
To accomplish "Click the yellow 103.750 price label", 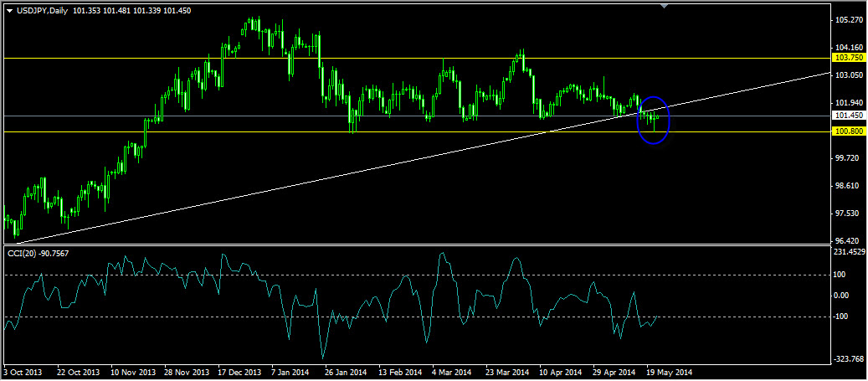I will [x=850, y=58].
